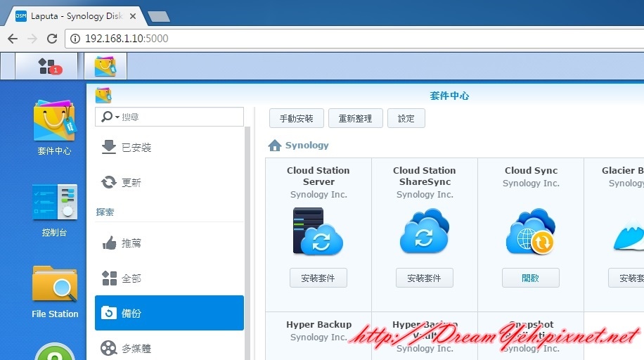Screen dimensions: 644x360
Task: Open Package Center desktop shortcut
Action: [x=54, y=128]
